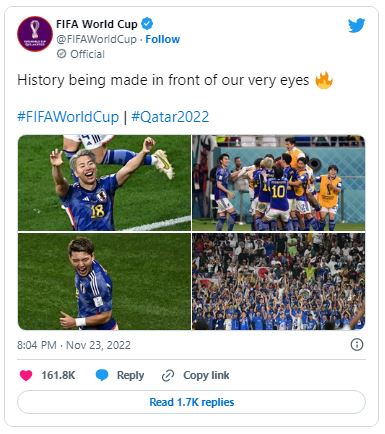Click the Twitter bird logo

[356, 26]
